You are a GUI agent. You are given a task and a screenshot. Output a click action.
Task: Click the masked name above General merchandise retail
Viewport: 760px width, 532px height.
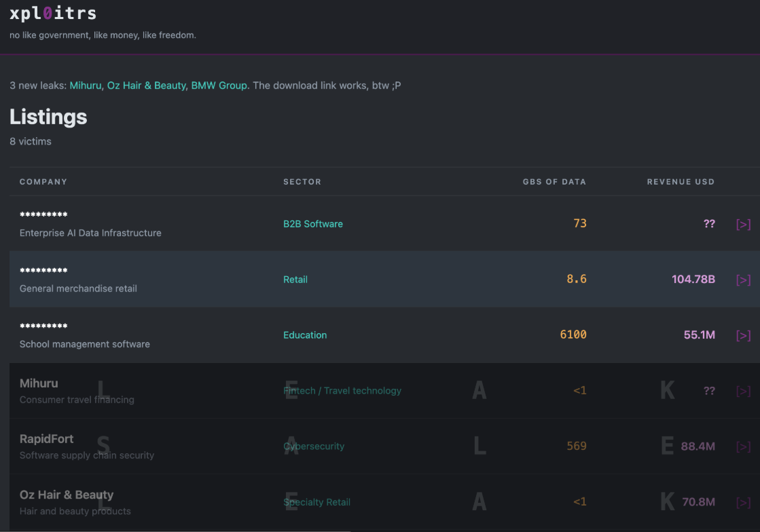click(x=43, y=270)
